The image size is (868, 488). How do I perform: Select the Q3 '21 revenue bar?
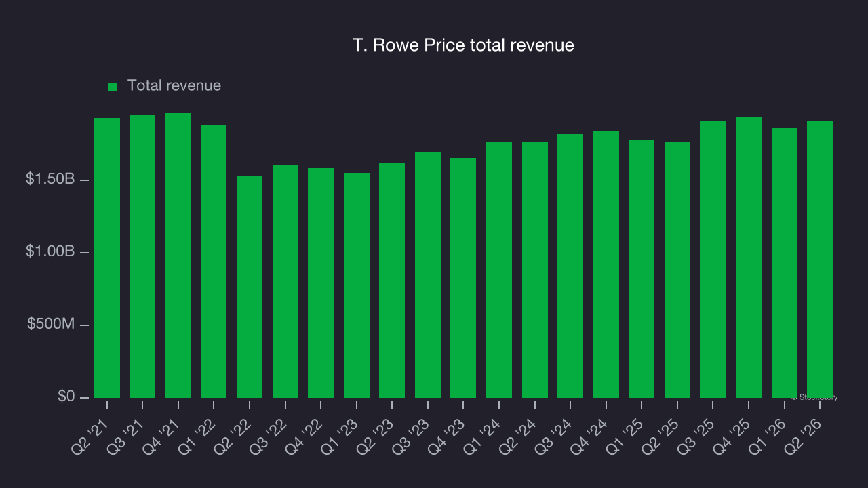[x=142, y=256]
